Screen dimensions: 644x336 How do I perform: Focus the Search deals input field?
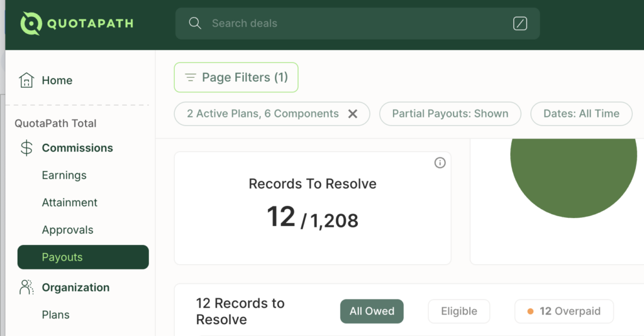pos(352,23)
